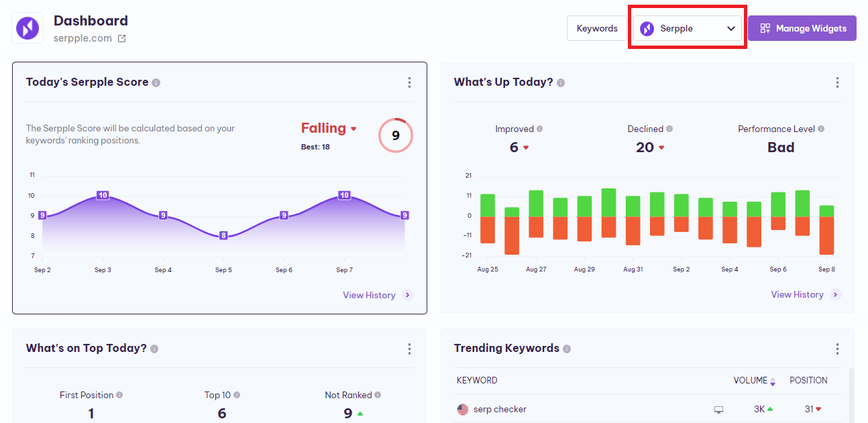This screenshot has height=423, width=868.
Task: Open What's on Top Today options menu
Action: [409, 349]
